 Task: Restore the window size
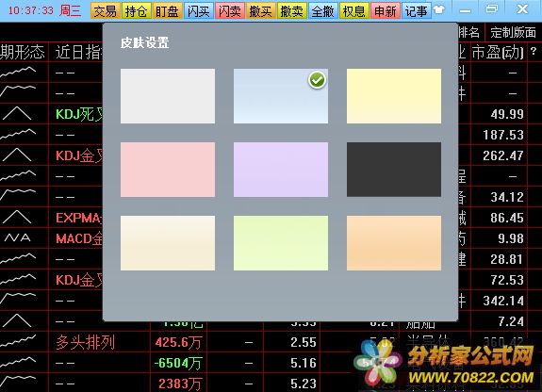point(491,9)
